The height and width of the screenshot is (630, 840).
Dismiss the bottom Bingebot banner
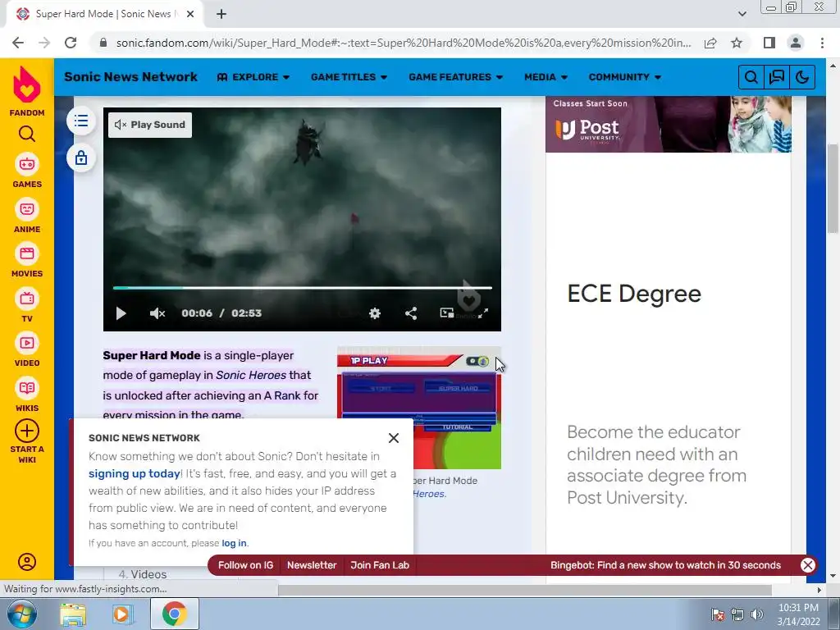[808, 565]
